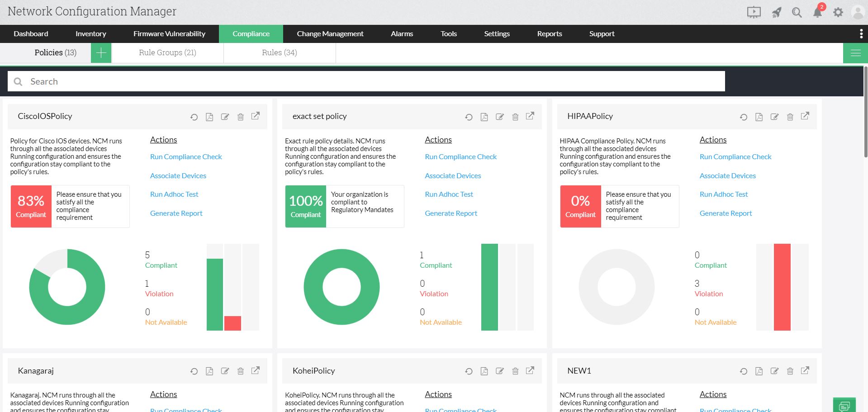Associate Devices with HIPAAPolicy

click(728, 176)
